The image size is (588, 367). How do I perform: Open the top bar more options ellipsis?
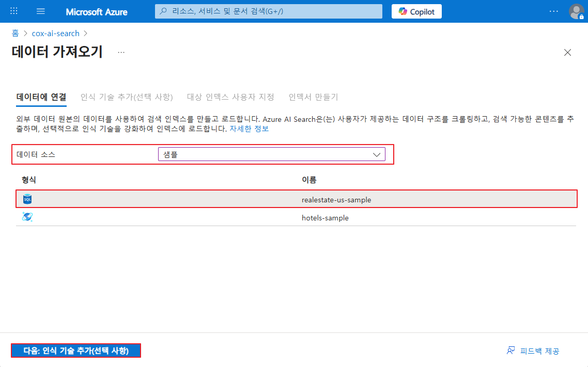pyautogui.click(x=553, y=11)
